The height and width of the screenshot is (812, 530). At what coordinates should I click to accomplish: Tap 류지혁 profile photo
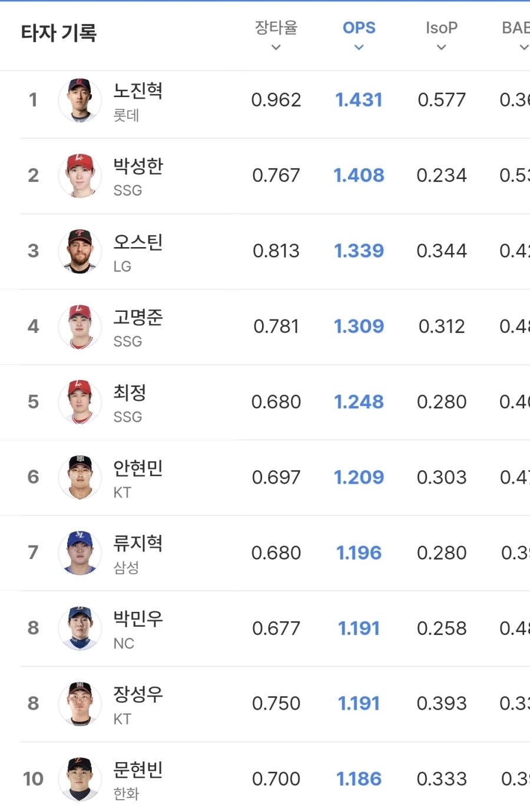coord(80,553)
